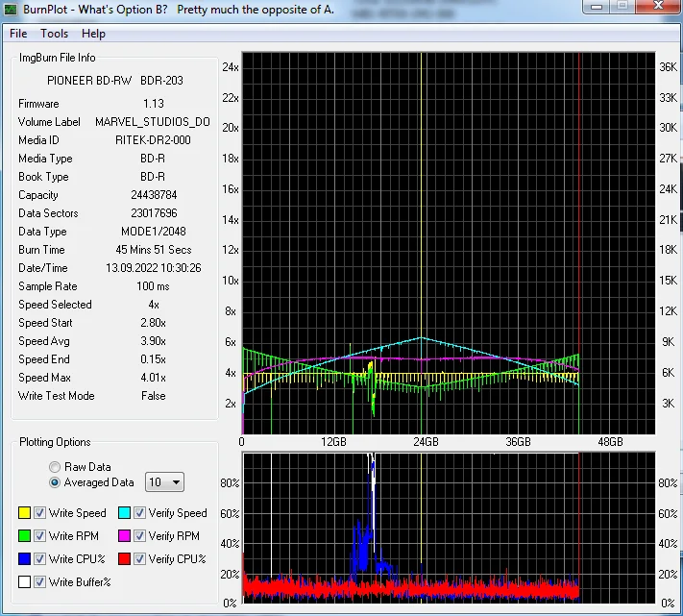Click the yellow Write Speed color swatch
The width and height of the screenshot is (683, 616).
24,513
